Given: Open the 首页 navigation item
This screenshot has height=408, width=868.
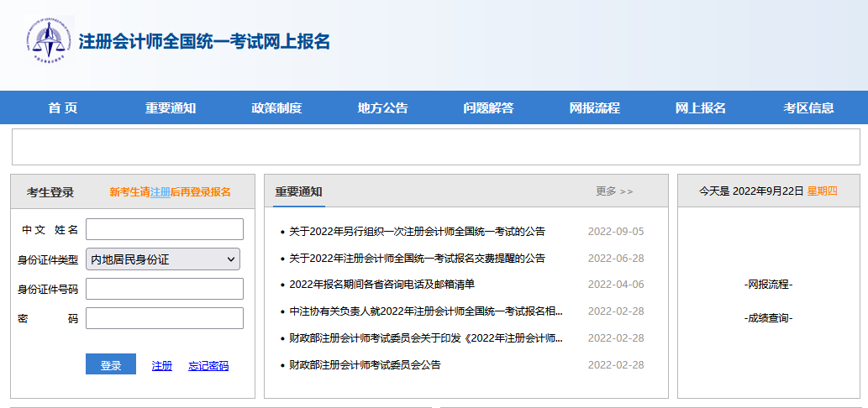Looking at the screenshot, I should click(63, 107).
